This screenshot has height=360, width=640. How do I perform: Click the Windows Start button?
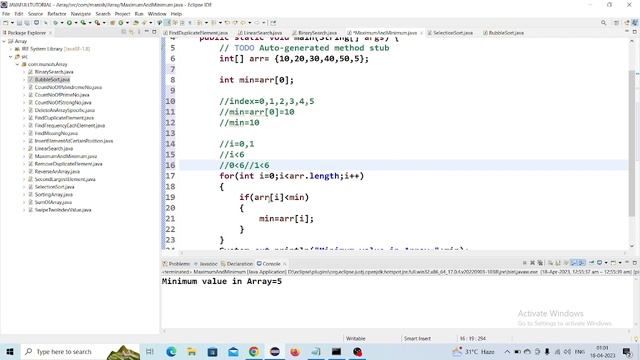(x=10, y=351)
